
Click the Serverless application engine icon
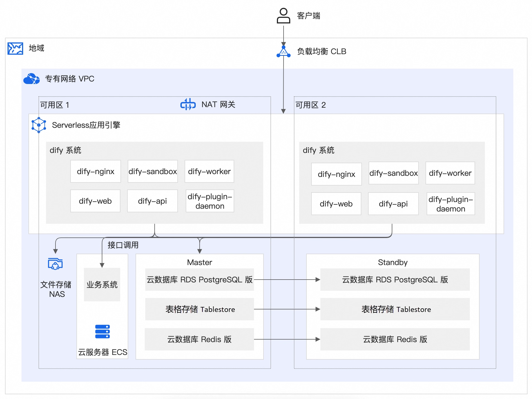tap(39, 125)
